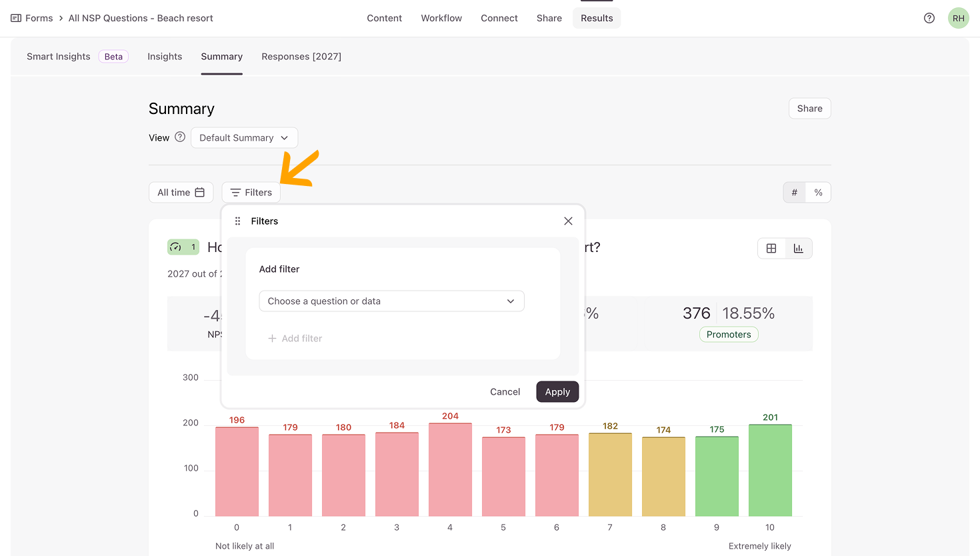Cancel the filter dialog
Viewport: 980px width, 556px height.
pyautogui.click(x=505, y=392)
